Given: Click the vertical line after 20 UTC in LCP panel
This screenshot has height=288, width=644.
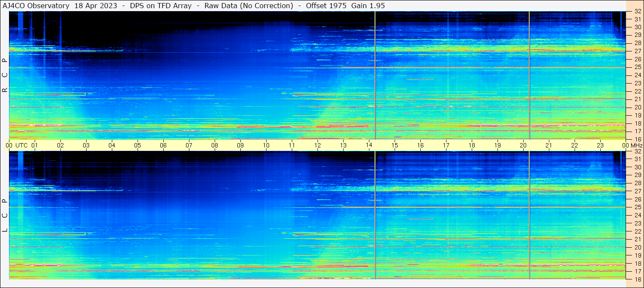Looking at the screenshot, I should click(529, 214).
